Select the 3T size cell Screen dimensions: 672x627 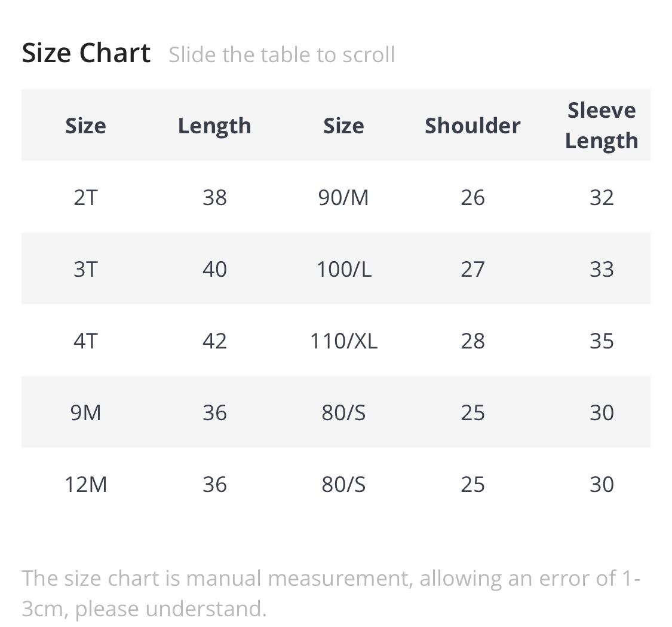[x=85, y=269]
